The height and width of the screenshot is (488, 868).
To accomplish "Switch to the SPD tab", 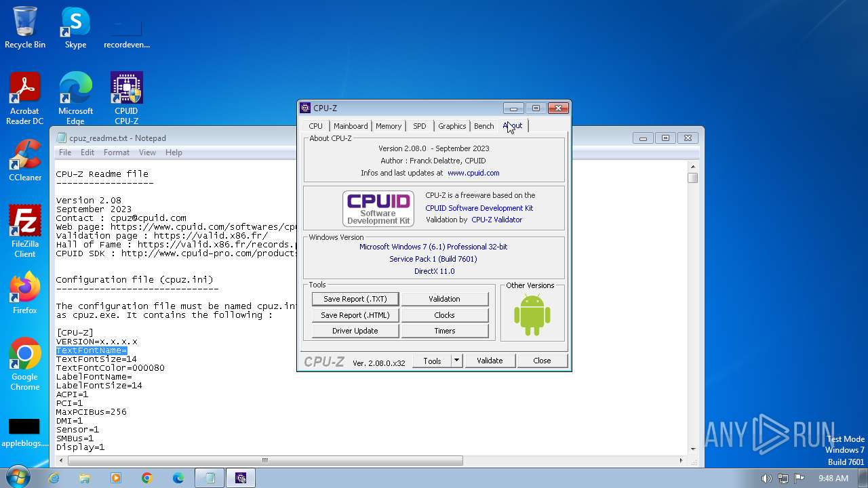I will click(420, 126).
